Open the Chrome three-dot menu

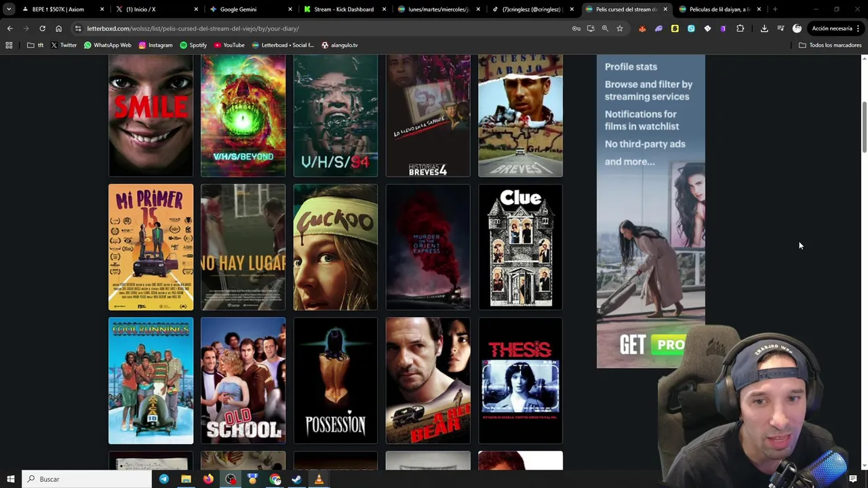[859, 28]
